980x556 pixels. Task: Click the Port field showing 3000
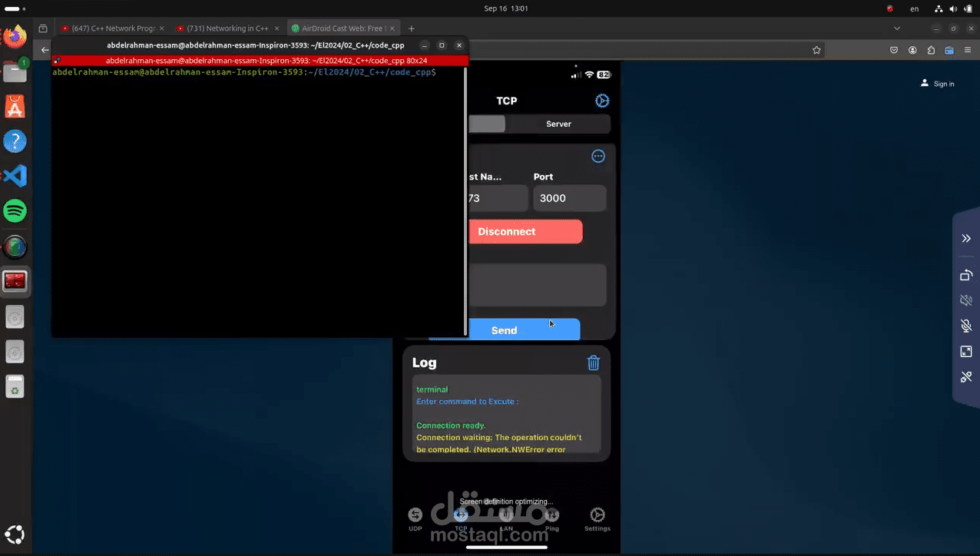[x=569, y=198]
